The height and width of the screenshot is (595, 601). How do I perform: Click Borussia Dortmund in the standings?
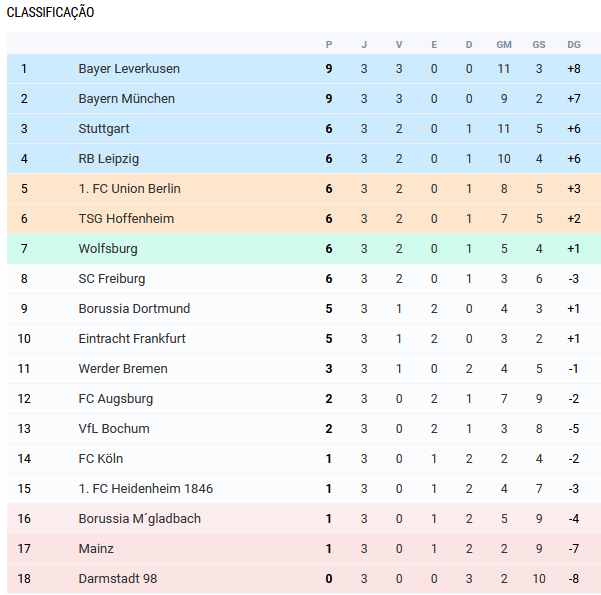134,309
